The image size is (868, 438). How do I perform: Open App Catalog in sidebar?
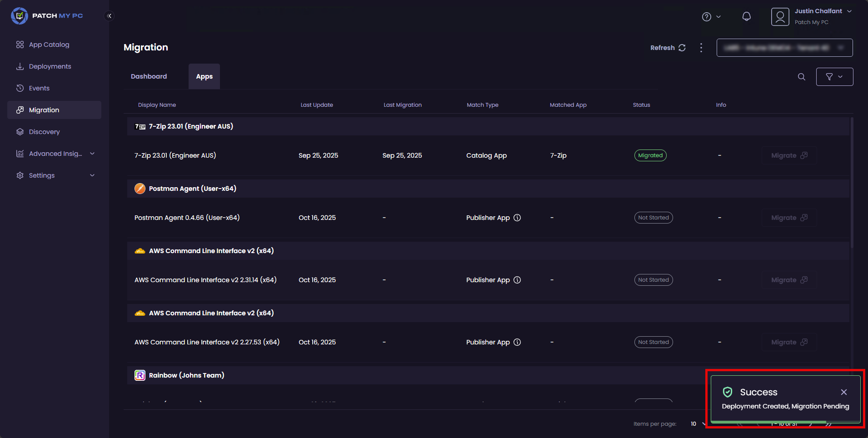(x=49, y=45)
